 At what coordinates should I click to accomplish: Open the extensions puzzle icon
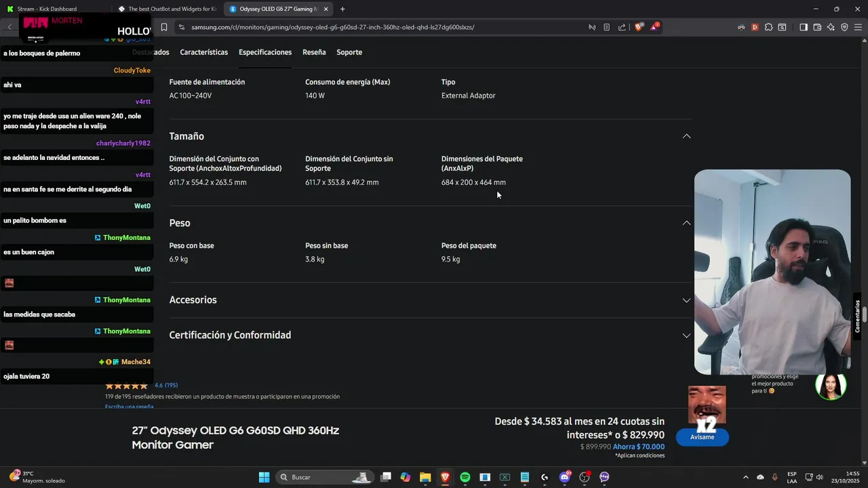pyautogui.click(x=768, y=27)
